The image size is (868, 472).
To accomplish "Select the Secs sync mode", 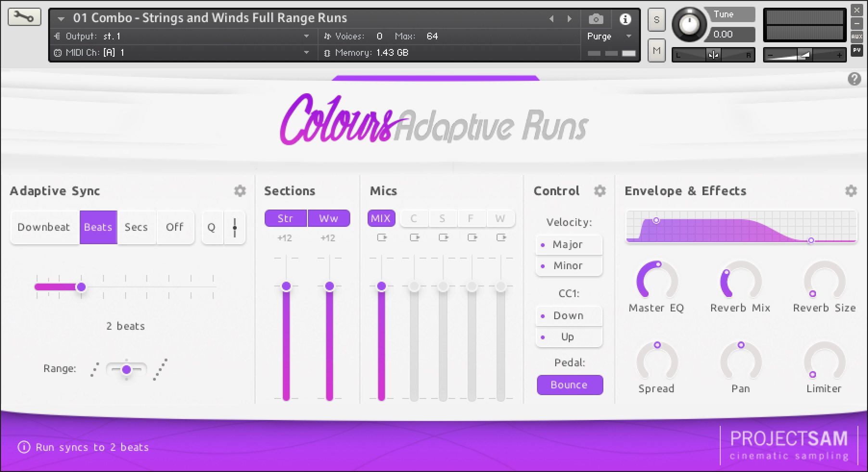I will [x=136, y=227].
